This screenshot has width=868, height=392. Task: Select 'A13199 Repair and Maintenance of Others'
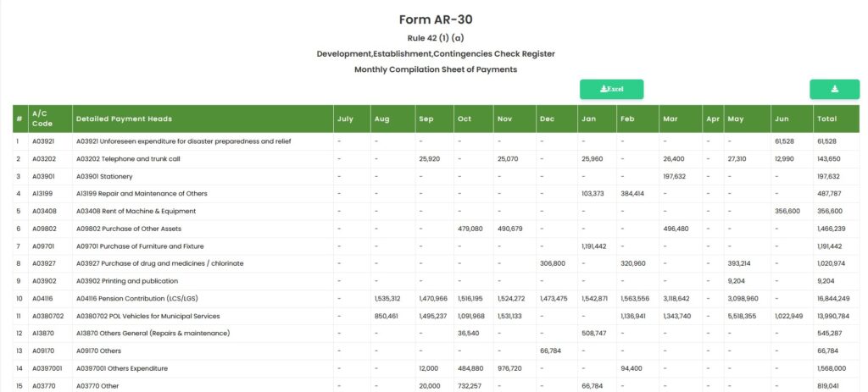tap(142, 194)
